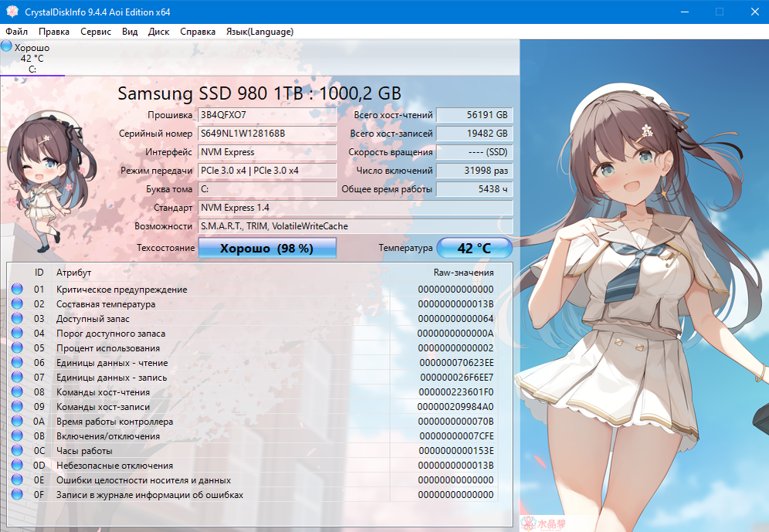The image size is (769, 532).
Task: Click the status orb for Часы работы
Action: click(x=17, y=450)
